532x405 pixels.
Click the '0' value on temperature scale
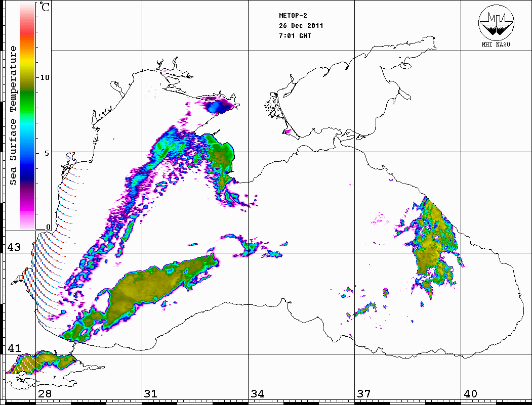[48, 227]
